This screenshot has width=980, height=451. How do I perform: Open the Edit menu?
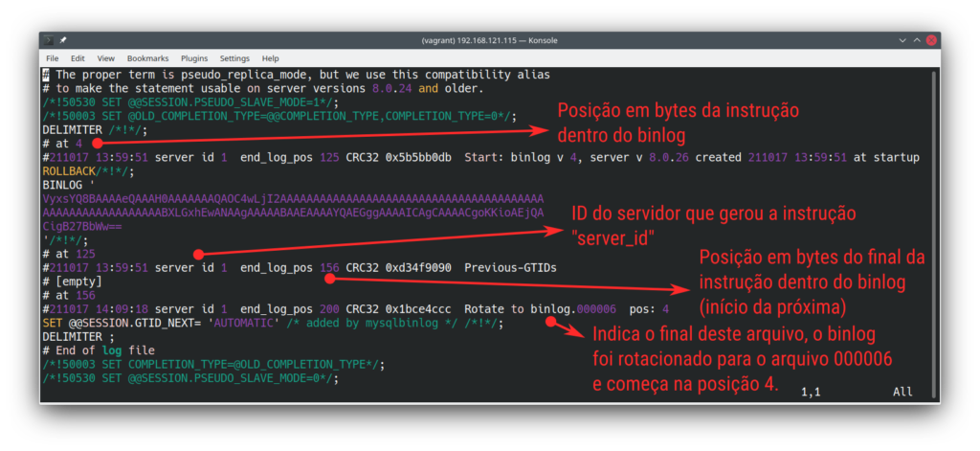pos(78,58)
